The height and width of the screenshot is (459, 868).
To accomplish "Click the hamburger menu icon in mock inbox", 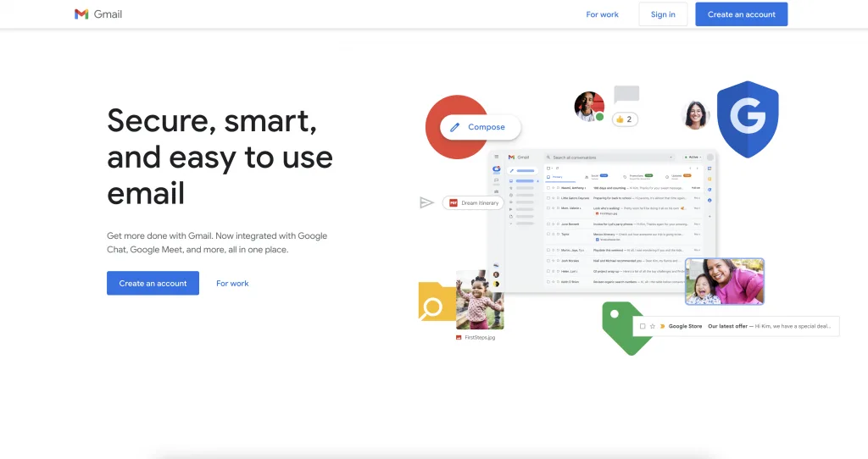I will point(497,157).
